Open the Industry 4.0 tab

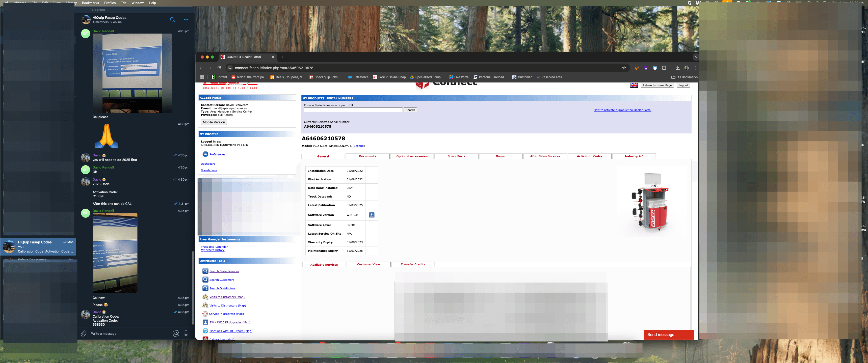(634, 156)
